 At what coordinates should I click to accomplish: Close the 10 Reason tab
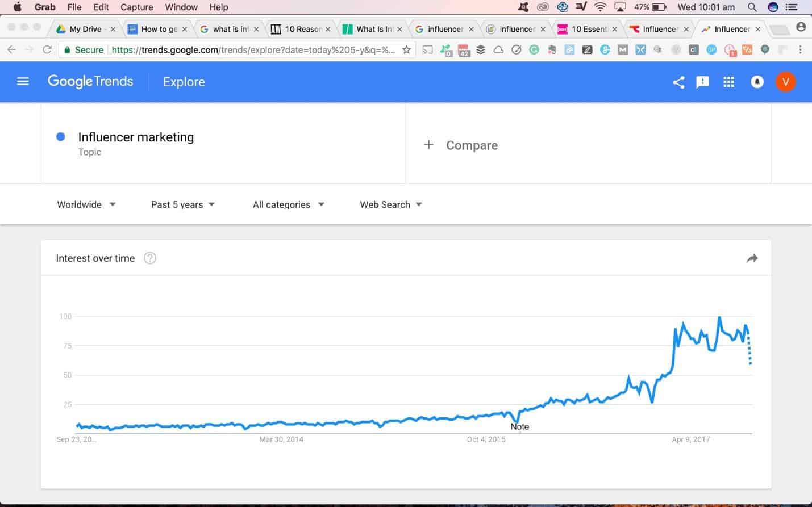(328, 29)
